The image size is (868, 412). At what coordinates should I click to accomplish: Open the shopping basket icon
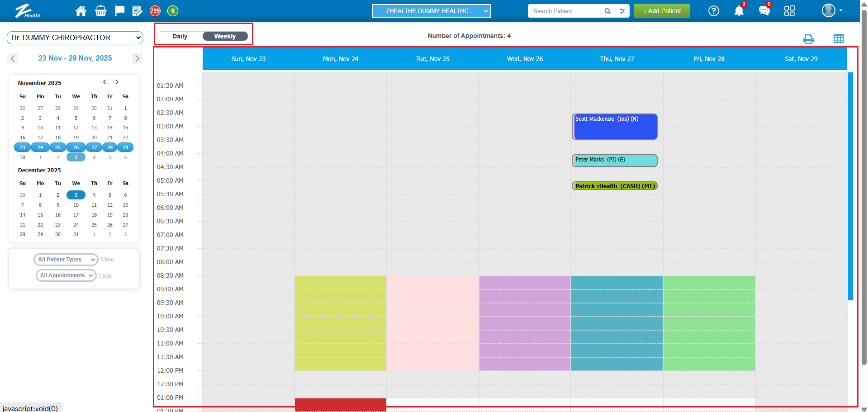click(100, 11)
